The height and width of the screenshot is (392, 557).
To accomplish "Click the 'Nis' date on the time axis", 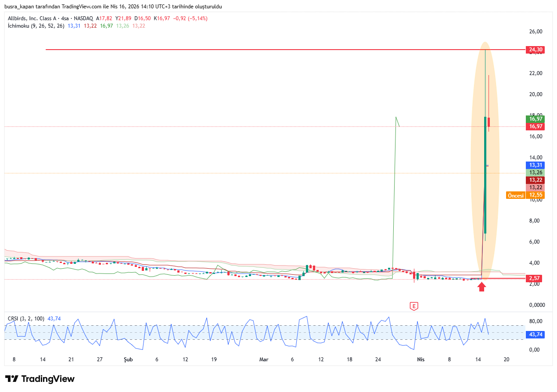I will pyautogui.click(x=420, y=359).
